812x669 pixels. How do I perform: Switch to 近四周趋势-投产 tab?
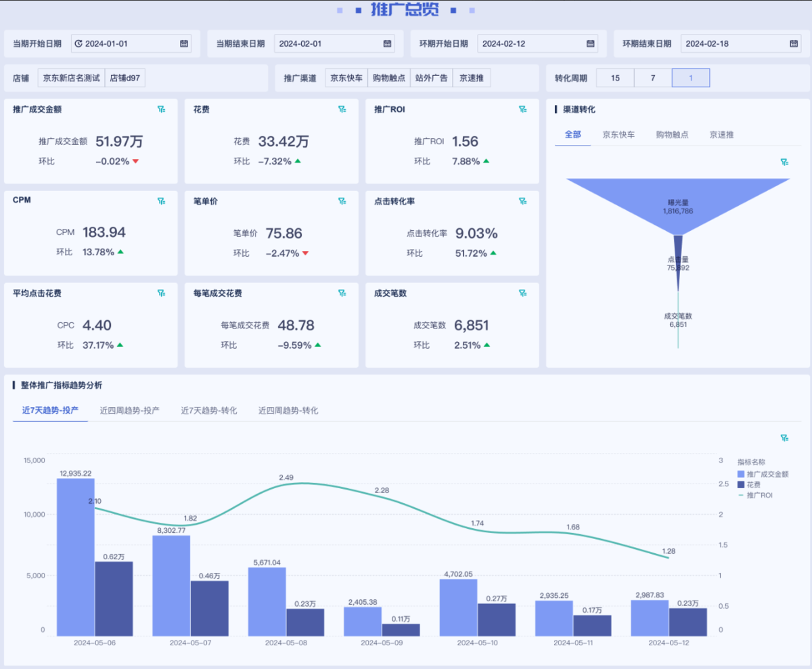tap(129, 410)
